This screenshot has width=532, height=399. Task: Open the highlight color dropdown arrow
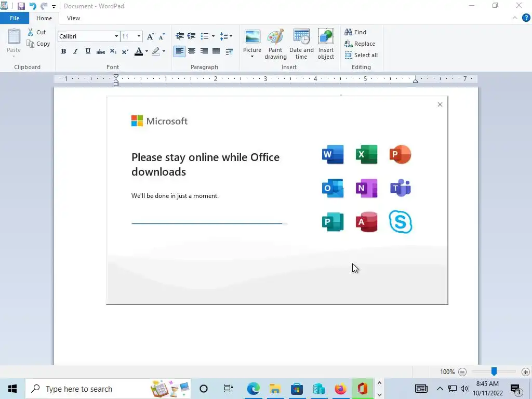pyautogui.click(x=164, y=51)
